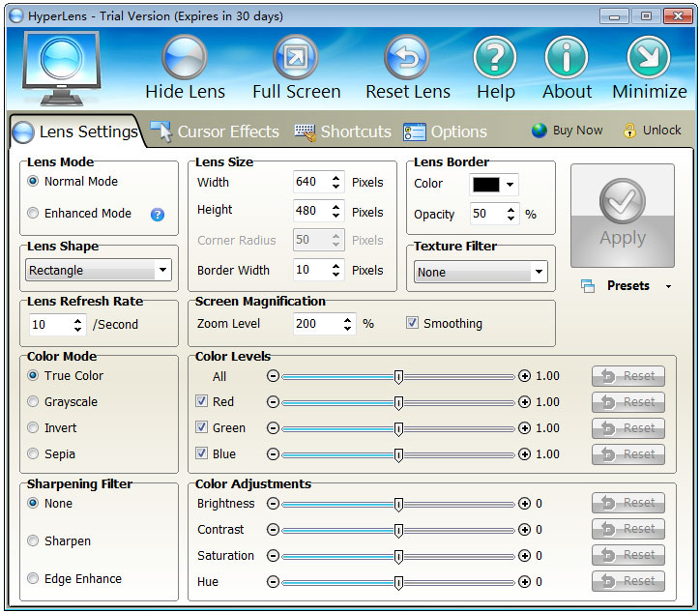Click the large Apply button

point(622,216)
